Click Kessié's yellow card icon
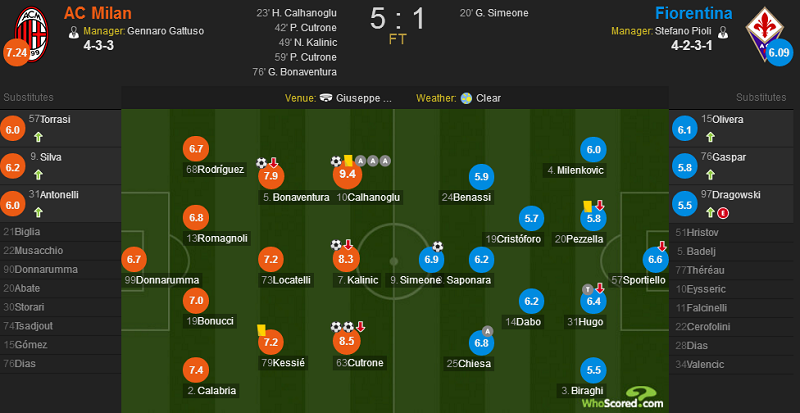This screenshot has width=800, height=413. coord(263,330)
